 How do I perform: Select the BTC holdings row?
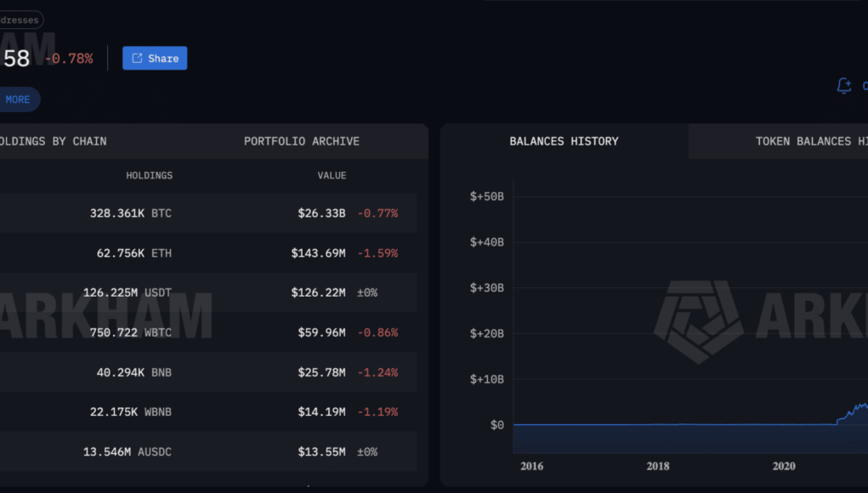208,213
